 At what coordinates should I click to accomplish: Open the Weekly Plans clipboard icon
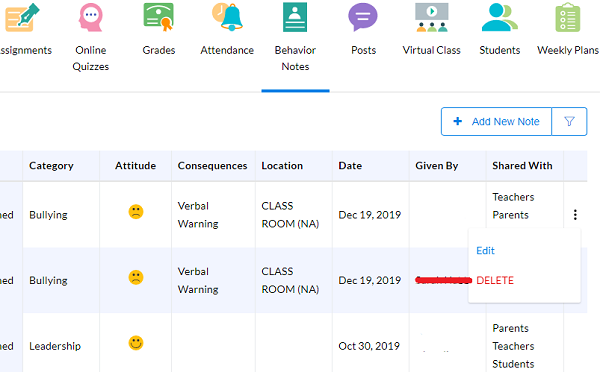pos(568,17)
